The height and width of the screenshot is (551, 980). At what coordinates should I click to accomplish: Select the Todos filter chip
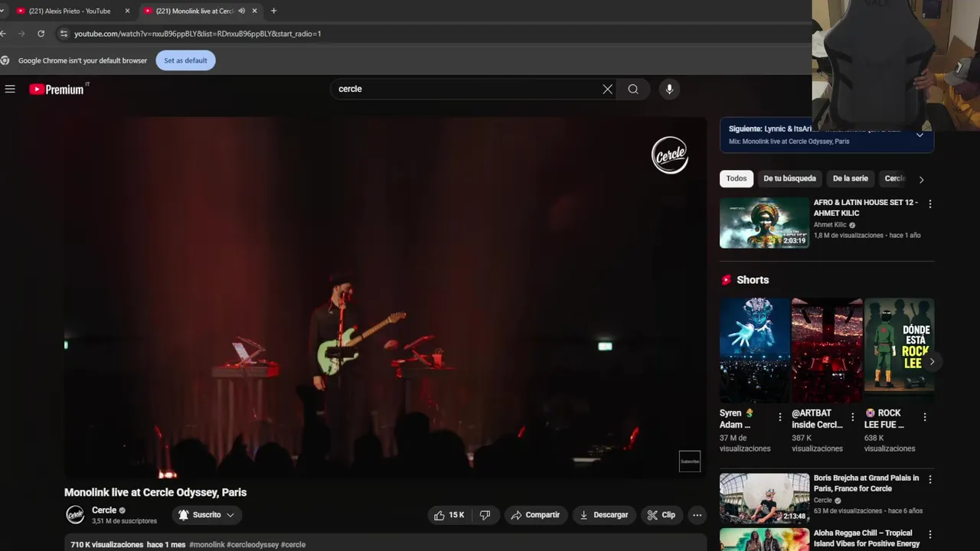[x=737, y=178]
